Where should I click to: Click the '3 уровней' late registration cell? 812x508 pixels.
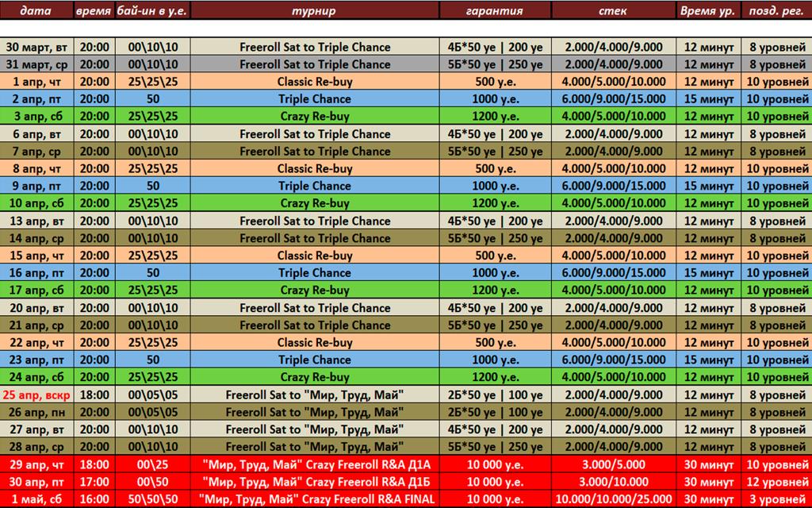coord(777,499)
